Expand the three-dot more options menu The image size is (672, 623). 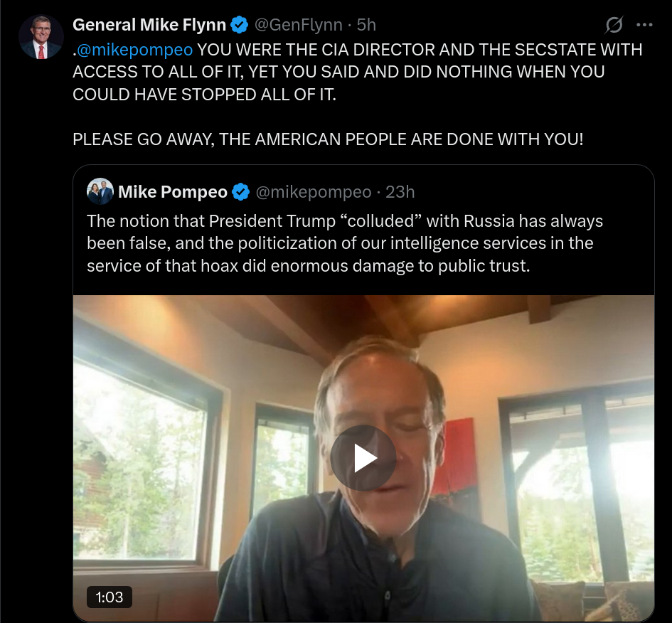pyautogui.click(x=644, y=25)
